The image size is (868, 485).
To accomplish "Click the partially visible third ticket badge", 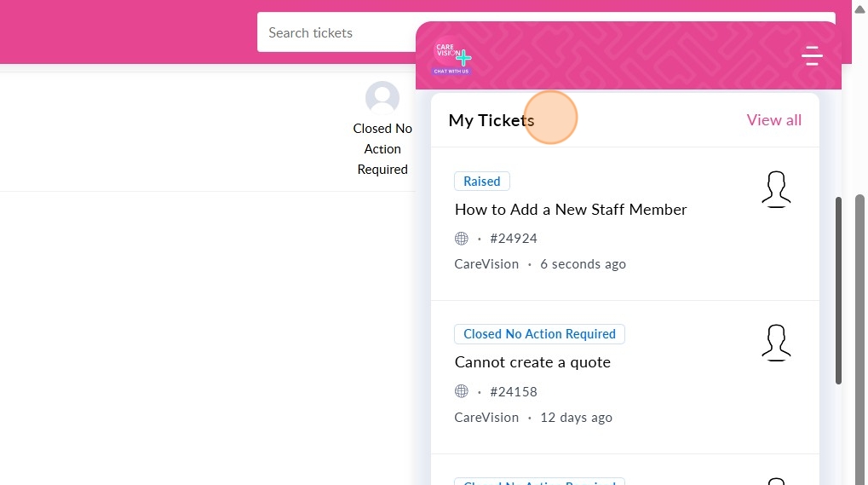I will (539, 482).
